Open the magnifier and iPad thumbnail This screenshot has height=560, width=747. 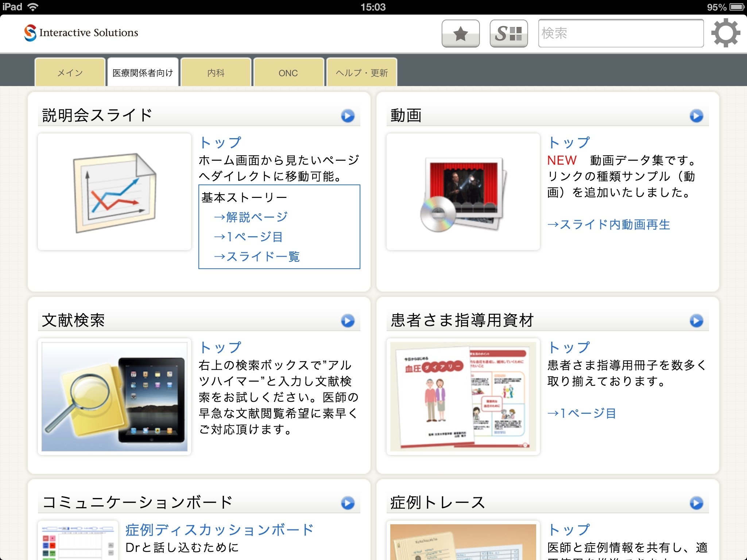(115, 397)
